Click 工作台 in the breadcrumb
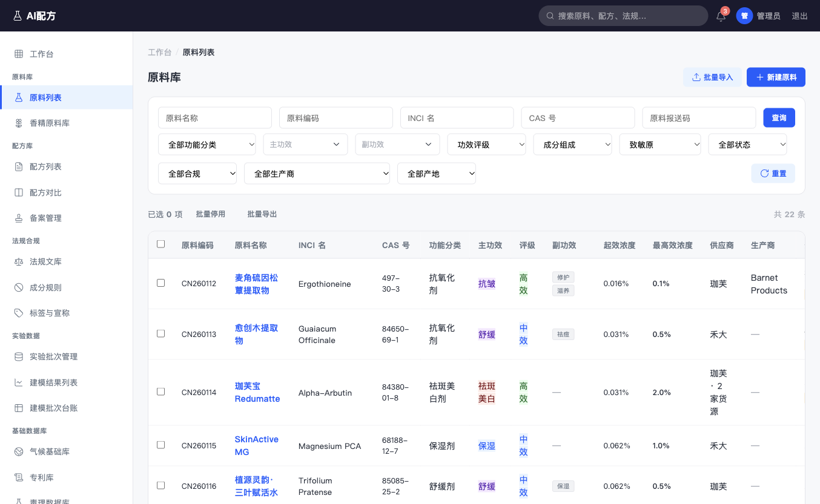 (x=159, y=52)
